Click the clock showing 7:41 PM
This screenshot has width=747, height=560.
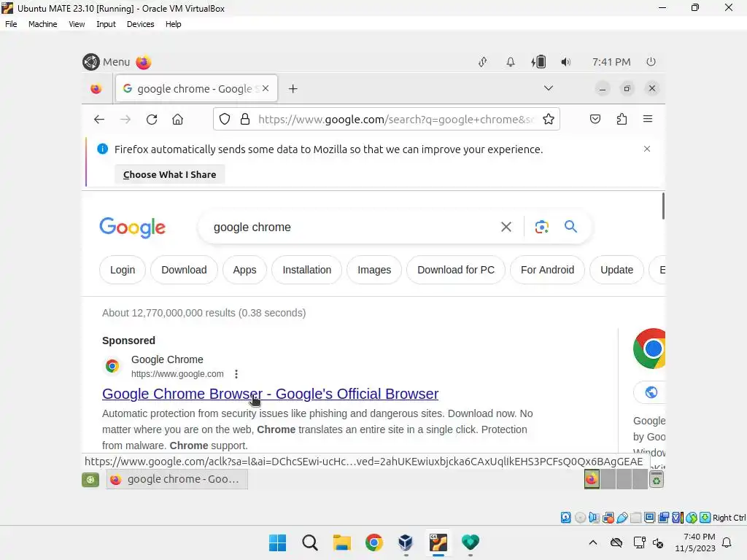(x=611, y=62)
